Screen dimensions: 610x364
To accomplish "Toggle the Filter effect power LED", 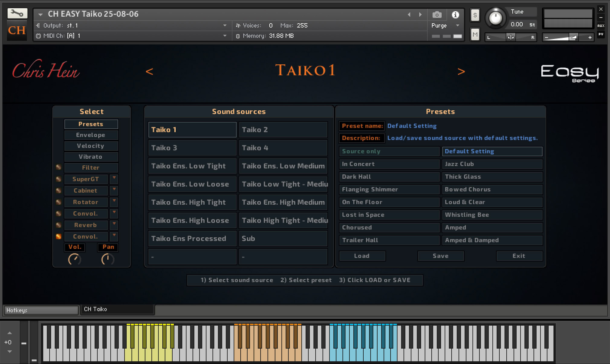I will coord(59,167).
